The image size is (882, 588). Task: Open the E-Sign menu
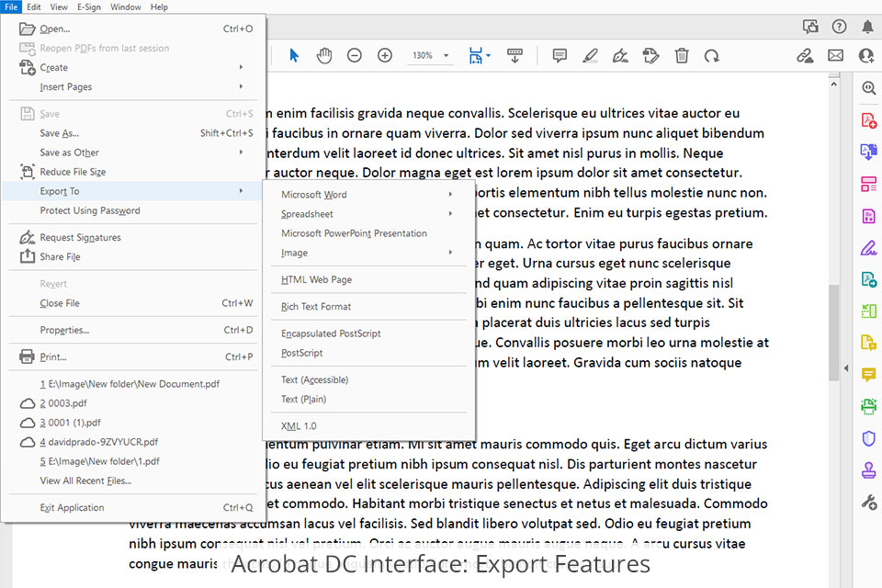tap(89, 6)
